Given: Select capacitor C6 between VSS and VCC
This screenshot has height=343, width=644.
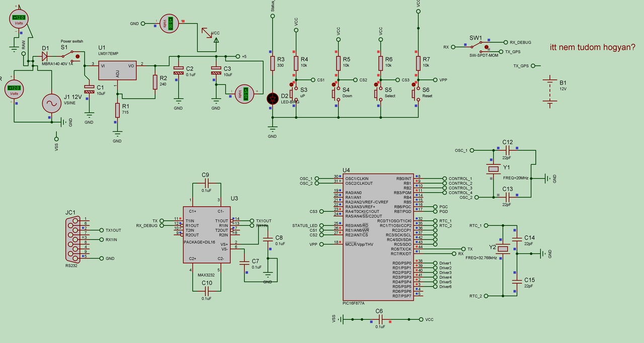Looking at the screenshot, I should click(x=380, y=319).
